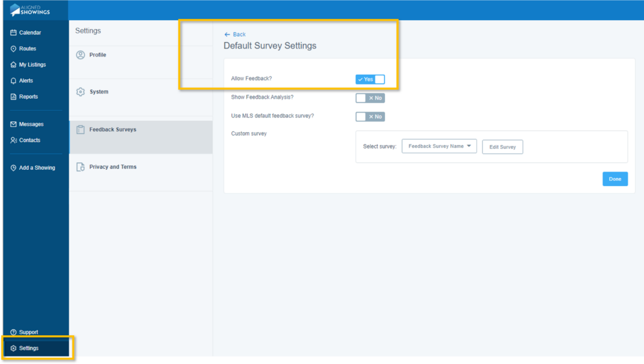
Task: Click the Support question mark icon
Action: [14, 332]
